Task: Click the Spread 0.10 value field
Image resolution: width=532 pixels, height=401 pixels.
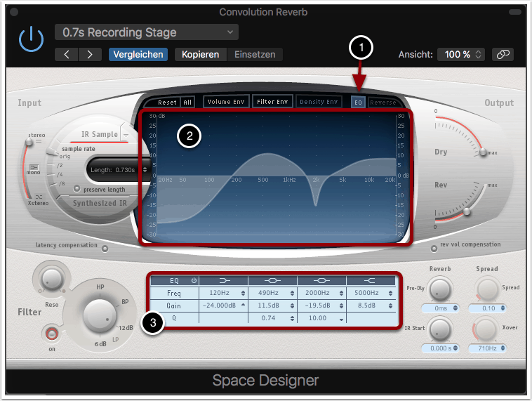Action: point(487,308)
